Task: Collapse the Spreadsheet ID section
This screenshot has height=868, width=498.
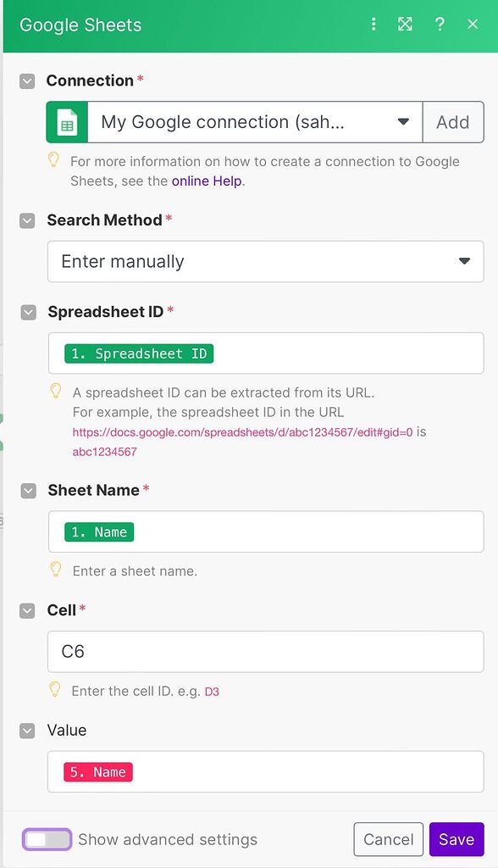Action: tap(28, 311)
